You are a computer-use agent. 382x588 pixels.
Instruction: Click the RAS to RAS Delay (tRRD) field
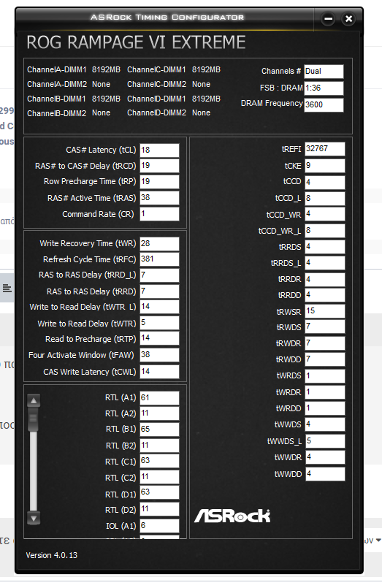(159, 291)
